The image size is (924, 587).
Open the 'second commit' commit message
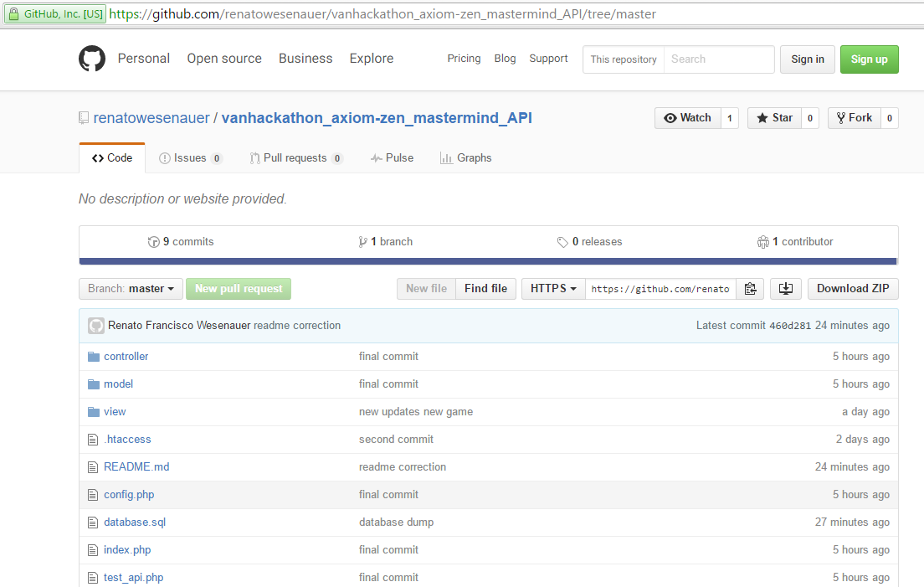coord(396,439)
